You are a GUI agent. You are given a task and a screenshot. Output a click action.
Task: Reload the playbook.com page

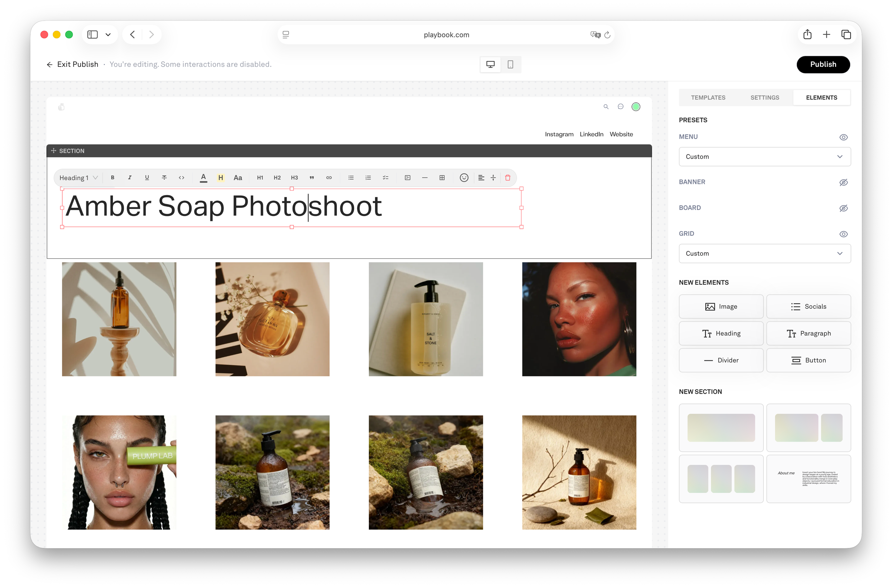coord(607,35)
